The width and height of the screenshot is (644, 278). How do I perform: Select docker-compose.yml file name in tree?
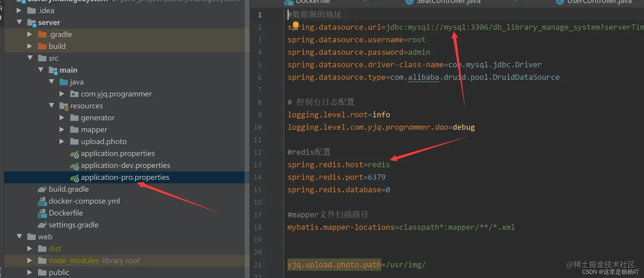pos(84,201)
